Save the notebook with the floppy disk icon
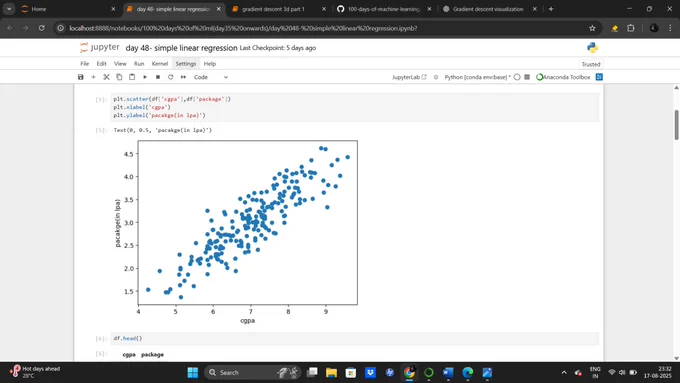Viewport: 680px width, 383px height. tap(80, 77)
